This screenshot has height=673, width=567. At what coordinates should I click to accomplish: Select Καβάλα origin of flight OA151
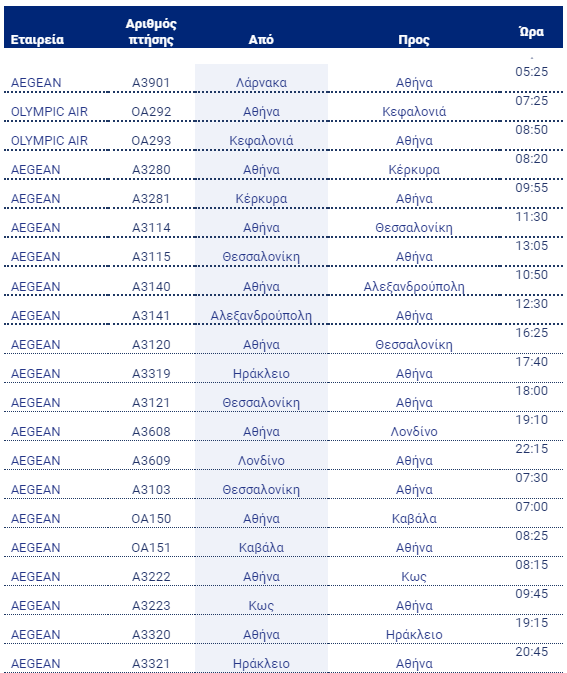[x=261, y=548]
